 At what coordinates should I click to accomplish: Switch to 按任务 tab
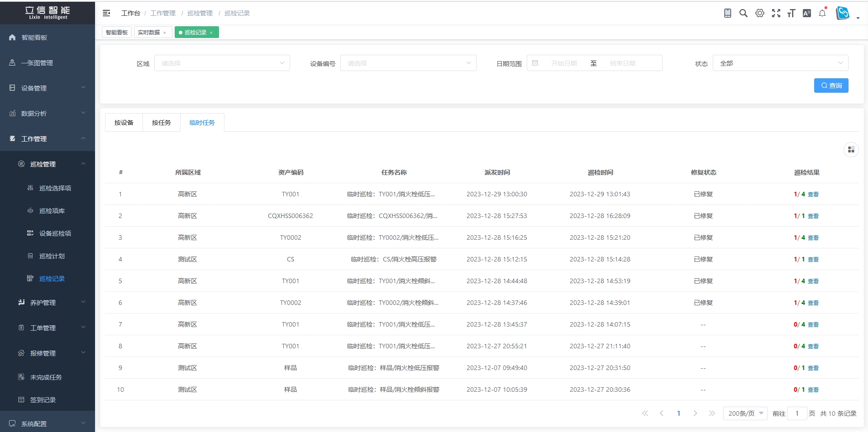[162, 123]
